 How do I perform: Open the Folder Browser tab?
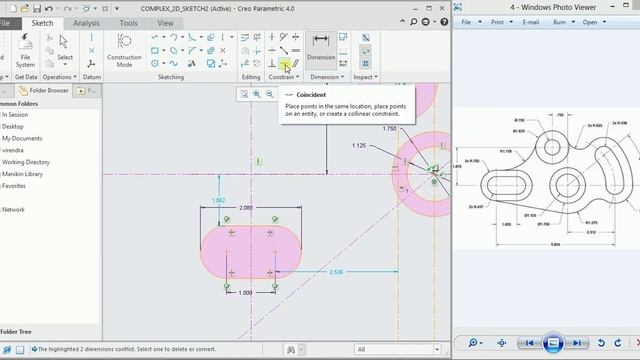(44, 91)
